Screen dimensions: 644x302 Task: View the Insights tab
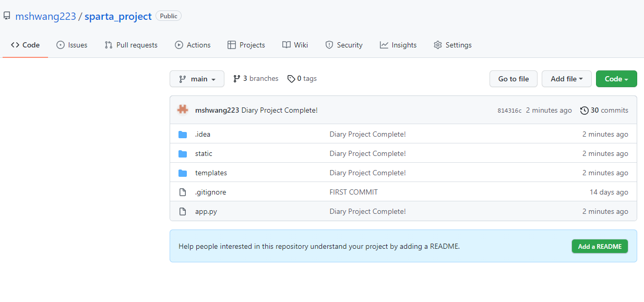pos(398,45)
